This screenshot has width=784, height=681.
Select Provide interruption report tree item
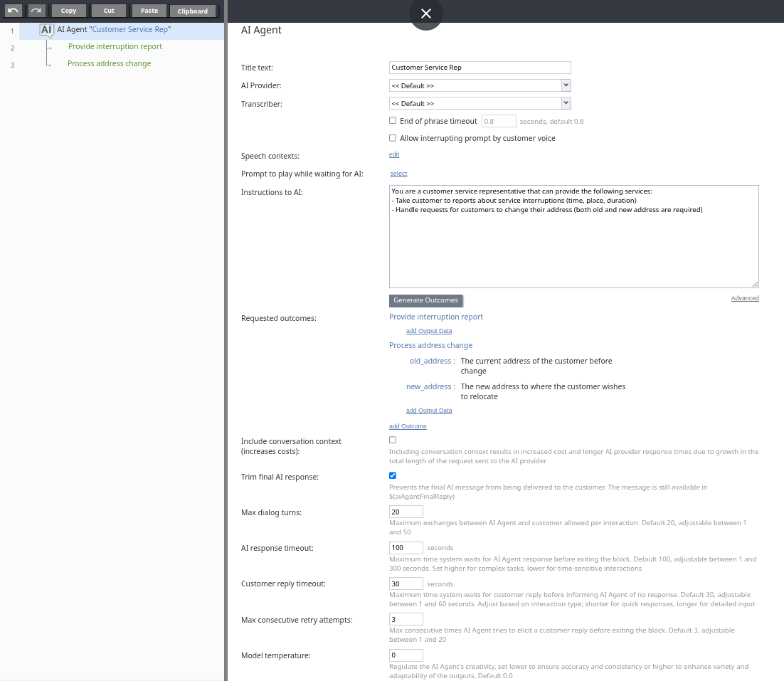[x=115, y=46]
